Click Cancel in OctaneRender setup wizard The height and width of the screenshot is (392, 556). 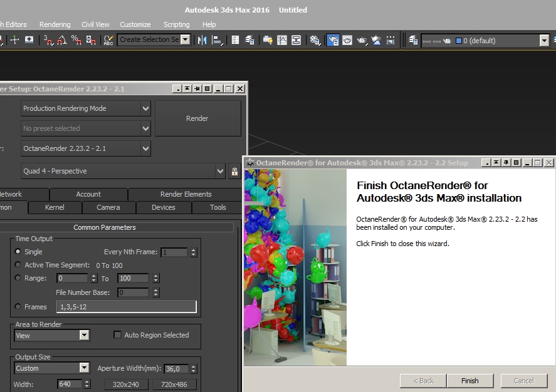click(x=524, y=381)
